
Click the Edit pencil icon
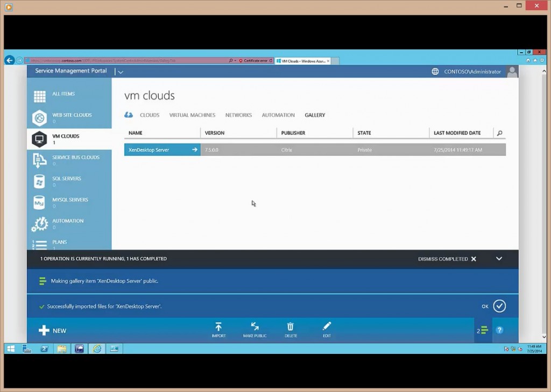click(x=327, y=327)
